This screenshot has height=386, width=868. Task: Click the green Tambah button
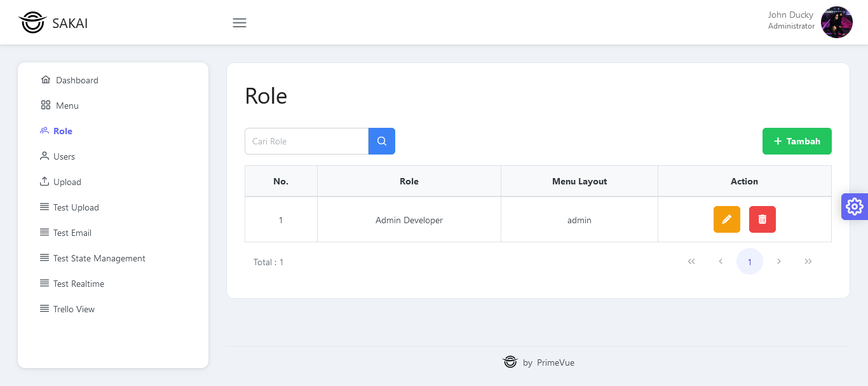point(797,141)
